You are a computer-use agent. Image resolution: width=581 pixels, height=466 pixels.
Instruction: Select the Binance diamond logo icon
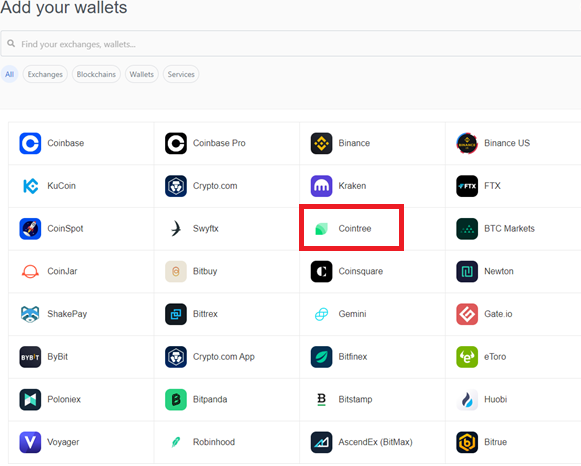pyautogui.click(x=321, y=143)
